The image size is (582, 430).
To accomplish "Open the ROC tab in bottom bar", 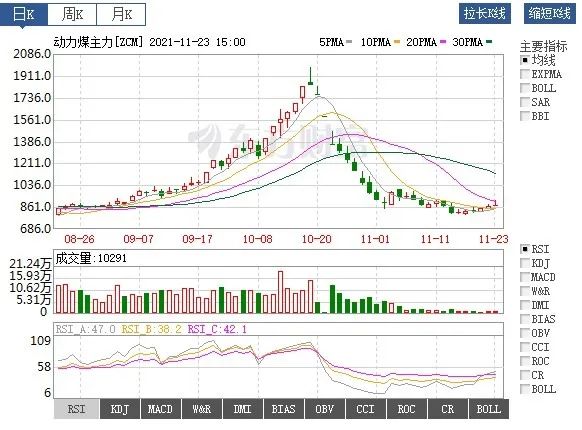I will click(x=406, y=409).
